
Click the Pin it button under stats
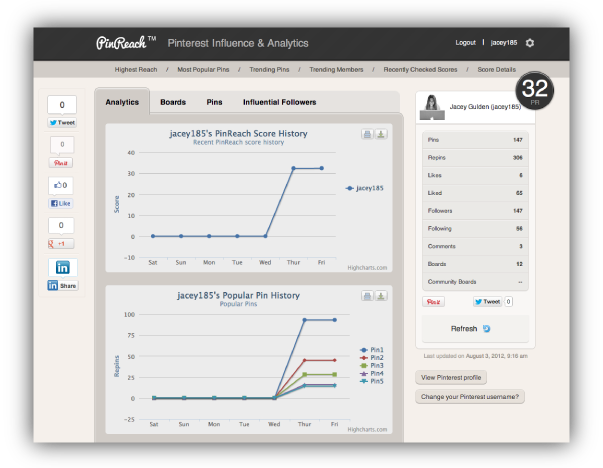point(433,302)
